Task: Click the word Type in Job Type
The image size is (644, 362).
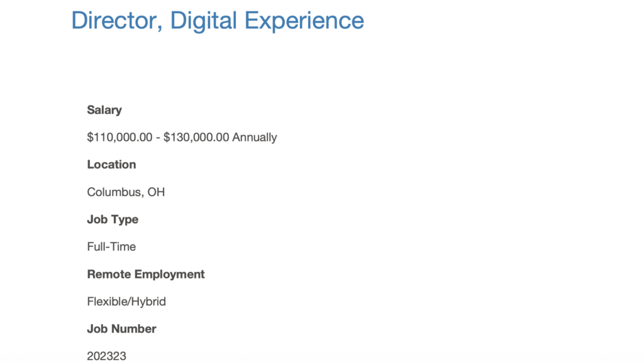Action: pos(125,219)
